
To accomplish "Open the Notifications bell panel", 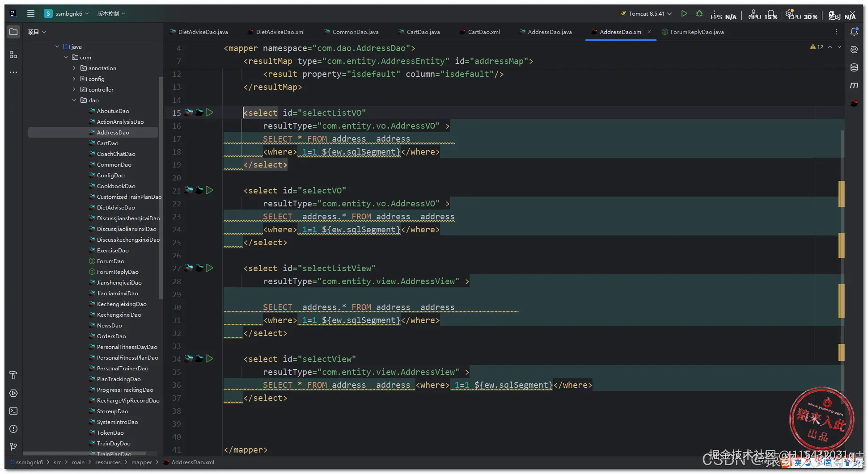I will pos(854,32).
